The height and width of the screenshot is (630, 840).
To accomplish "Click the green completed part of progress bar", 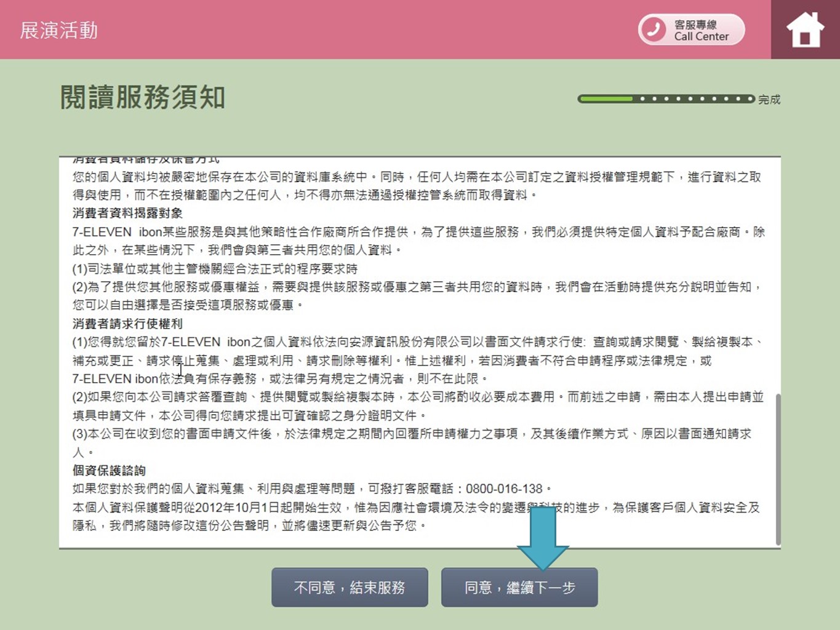I will coord(606,98).
